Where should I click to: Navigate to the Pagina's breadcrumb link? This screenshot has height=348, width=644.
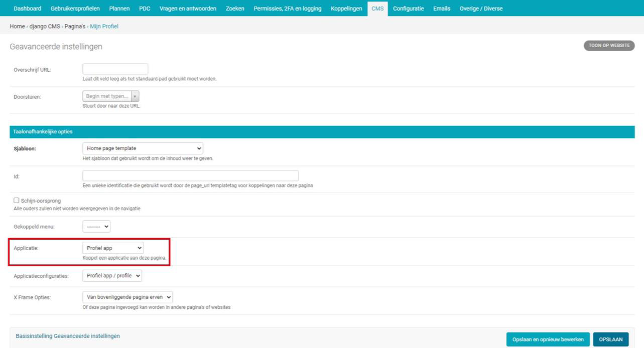pyautogui.click(x=75, y=26)
